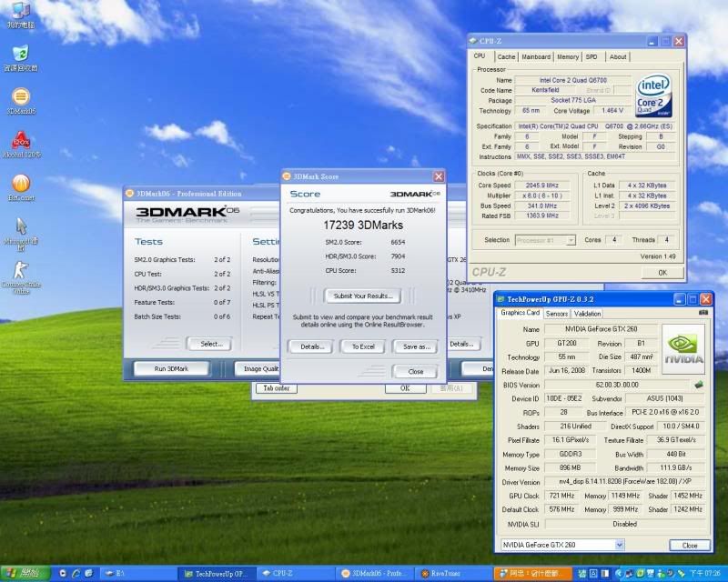Viewport: 728px width, 582px height.
Task: Click the CPU-Z title bar icon
Action: (473, 41)
